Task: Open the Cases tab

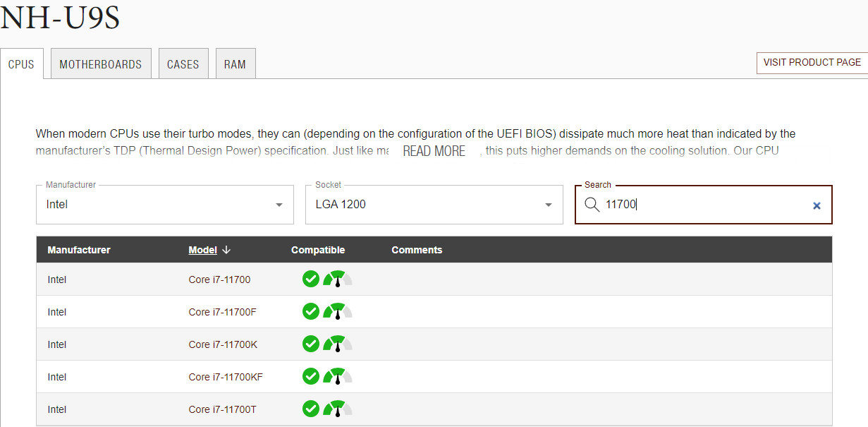Action: (183, 64)
